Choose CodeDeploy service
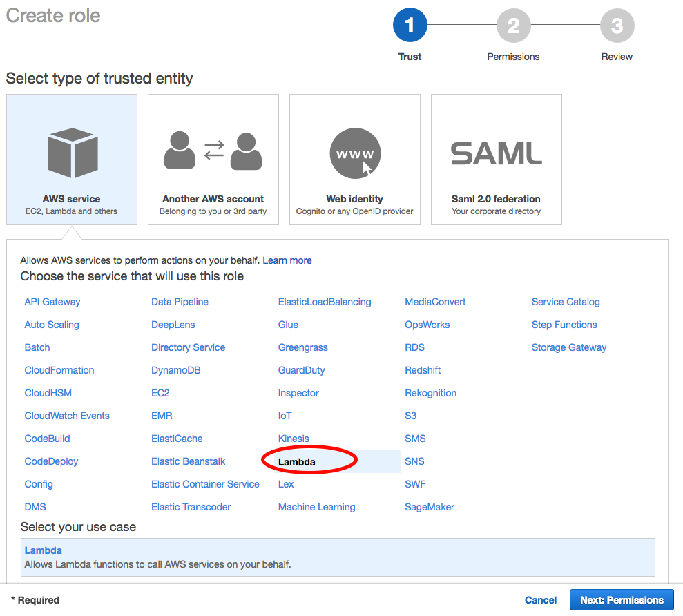 pyautogui.click(x=51, y=461)
